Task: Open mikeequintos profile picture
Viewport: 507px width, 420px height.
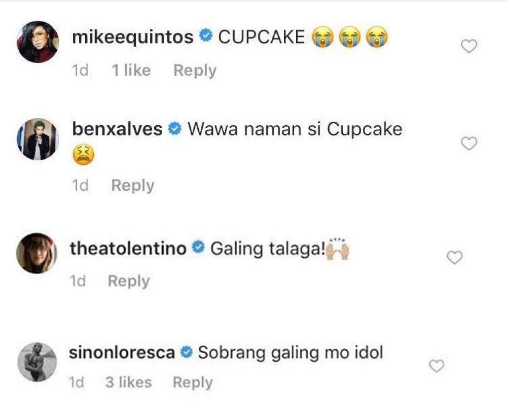Action: click(37, 42)
